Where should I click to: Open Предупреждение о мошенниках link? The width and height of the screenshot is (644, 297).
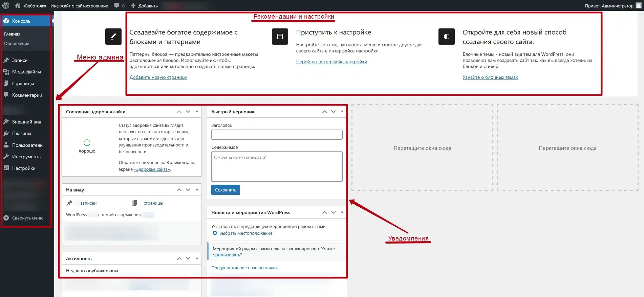point(244,268)
